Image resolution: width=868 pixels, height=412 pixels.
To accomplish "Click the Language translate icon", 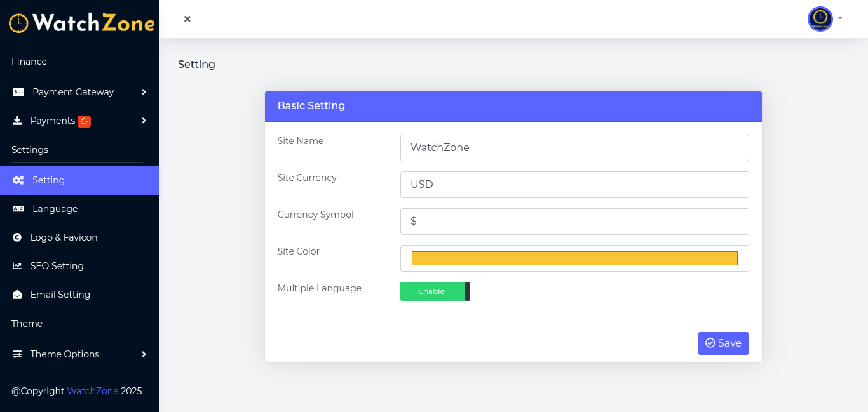I will tap(18, 209).
